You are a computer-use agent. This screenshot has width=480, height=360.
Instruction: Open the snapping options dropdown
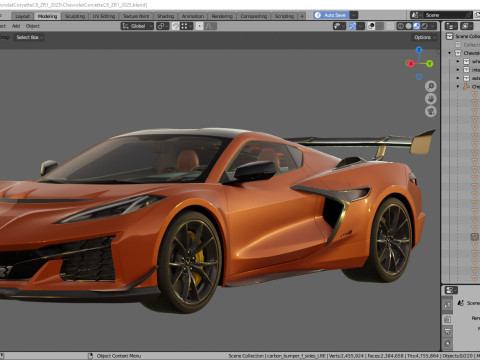click(x=186, y=26)
